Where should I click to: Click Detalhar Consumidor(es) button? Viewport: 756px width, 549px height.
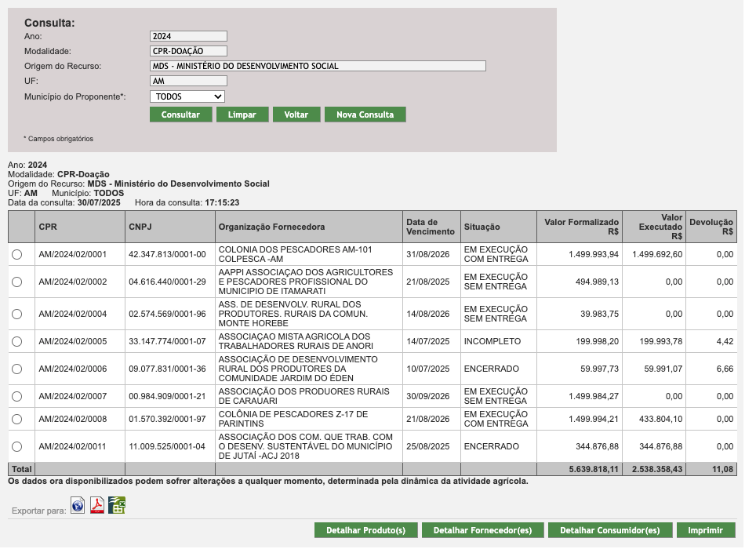[609, 531]
